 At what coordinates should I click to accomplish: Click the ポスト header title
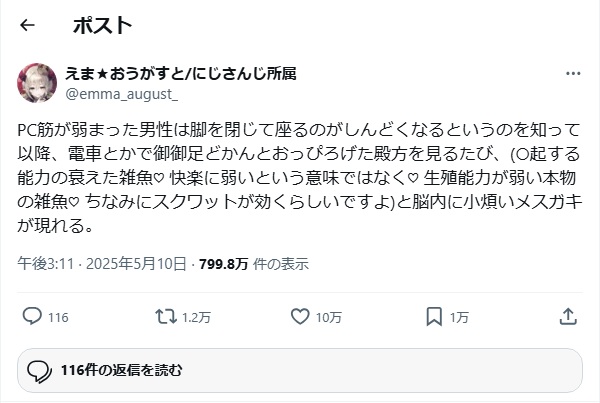point(102,25)
